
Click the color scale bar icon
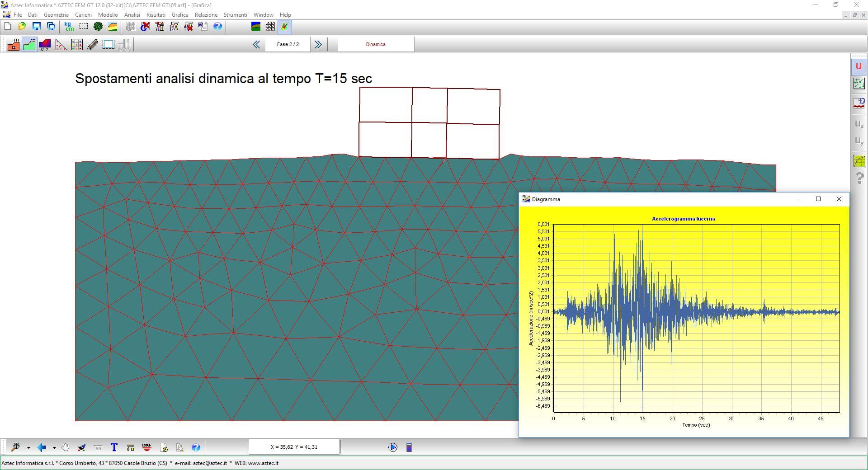[409, 447]
